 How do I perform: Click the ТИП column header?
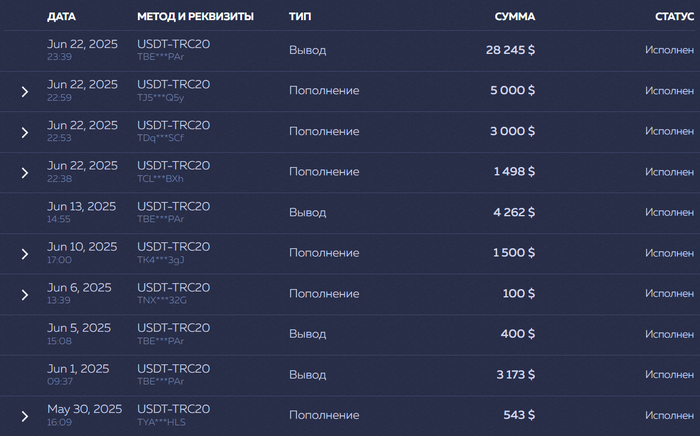pyautogui.click(x=299, y=17)
